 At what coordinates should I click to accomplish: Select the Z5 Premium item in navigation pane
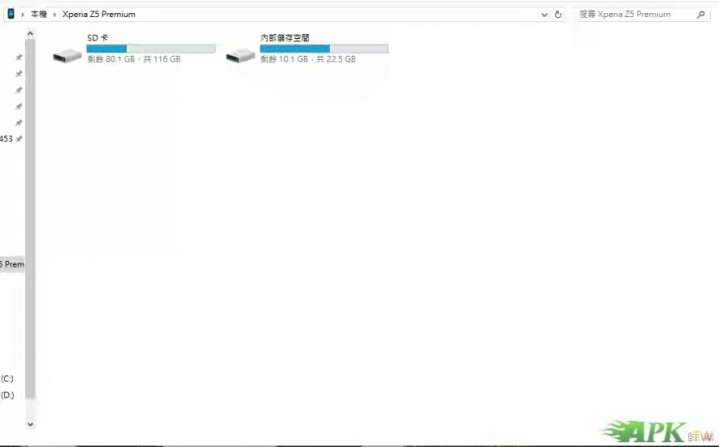12,264
